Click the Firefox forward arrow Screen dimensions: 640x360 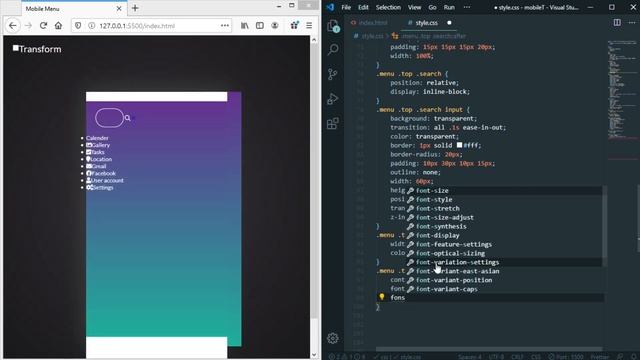coord(28,26)
